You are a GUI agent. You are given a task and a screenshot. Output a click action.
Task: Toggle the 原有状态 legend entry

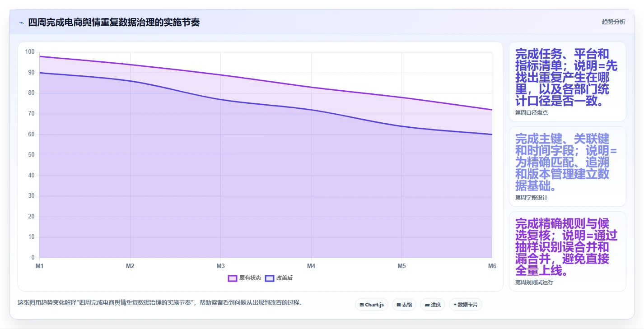point(244,278)
